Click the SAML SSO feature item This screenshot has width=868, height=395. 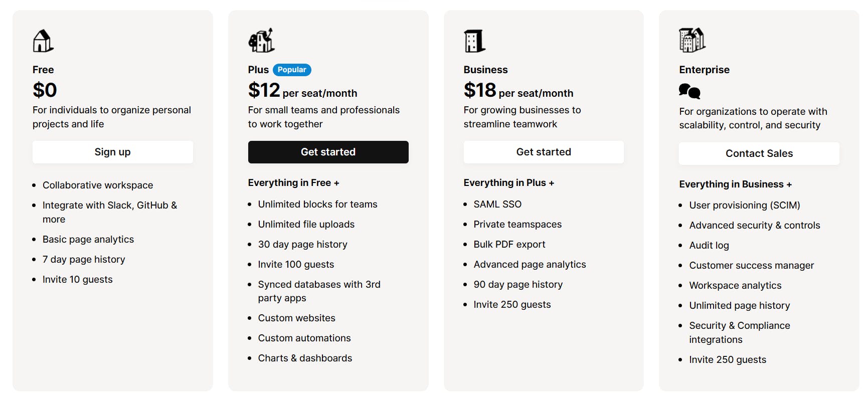[497, 204]
